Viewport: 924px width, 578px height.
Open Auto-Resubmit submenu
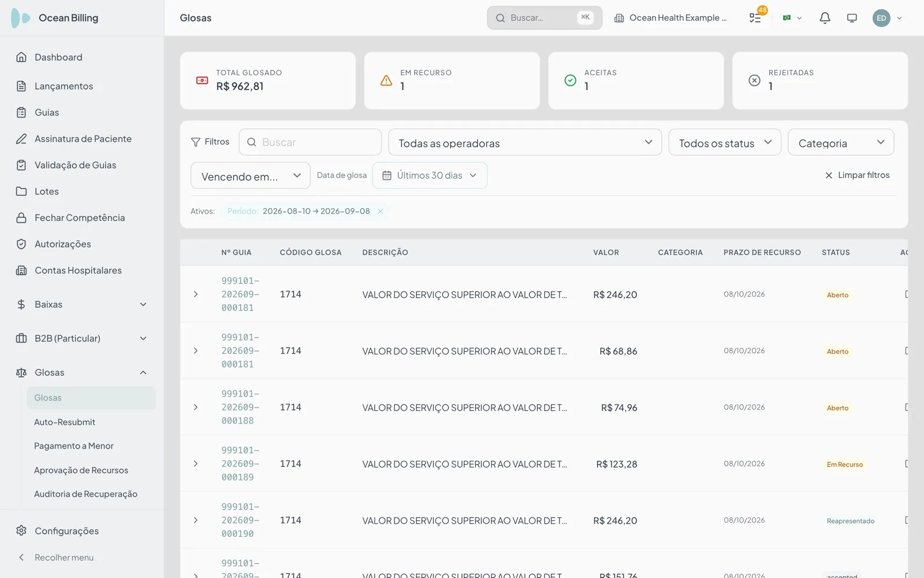pyautogui.click(x=91, y=422)
